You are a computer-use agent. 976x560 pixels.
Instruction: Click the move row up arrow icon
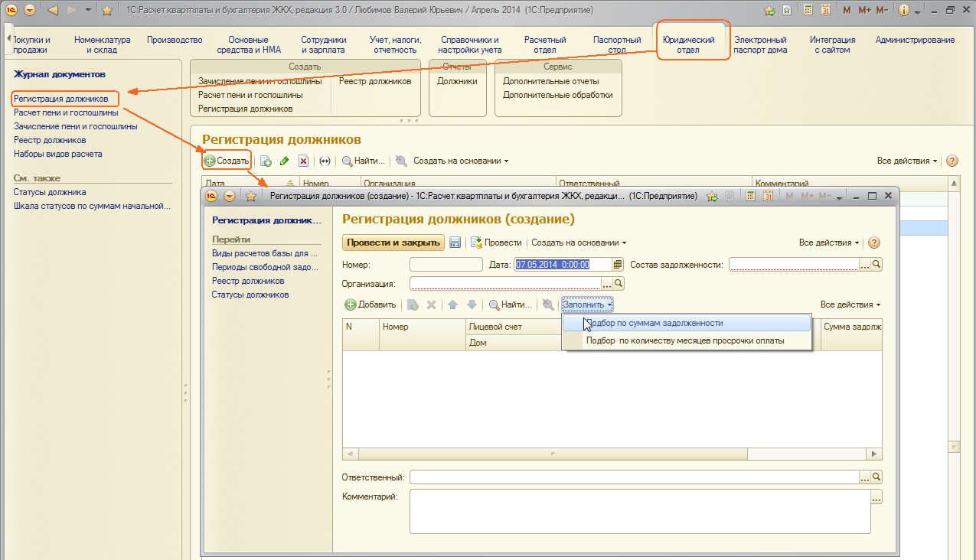pyautogui.click(x=453, y=304)
